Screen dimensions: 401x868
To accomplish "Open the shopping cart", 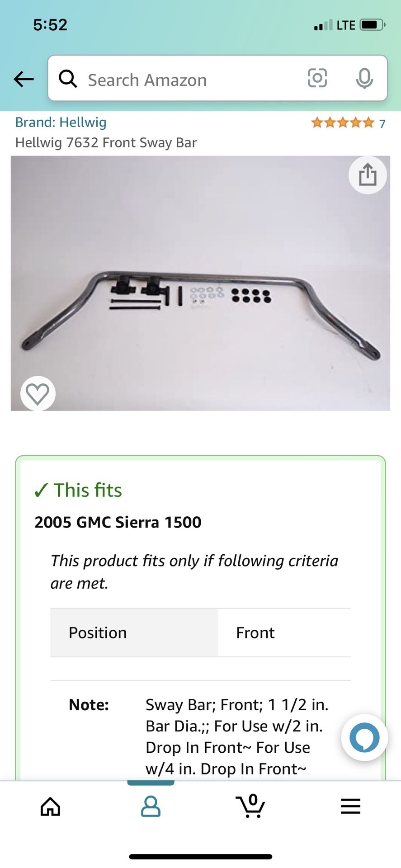I will pyautogui.click(x=250, y=806).
